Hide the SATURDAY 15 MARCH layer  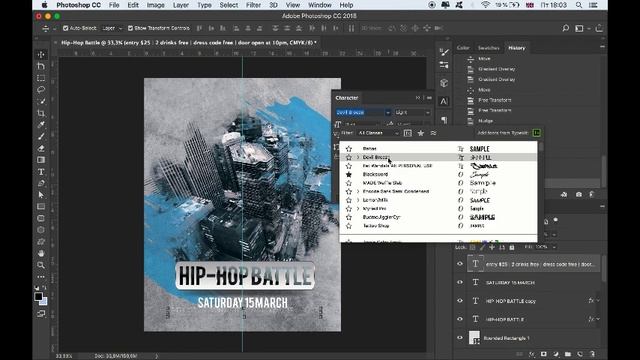(x=460, y=282)
